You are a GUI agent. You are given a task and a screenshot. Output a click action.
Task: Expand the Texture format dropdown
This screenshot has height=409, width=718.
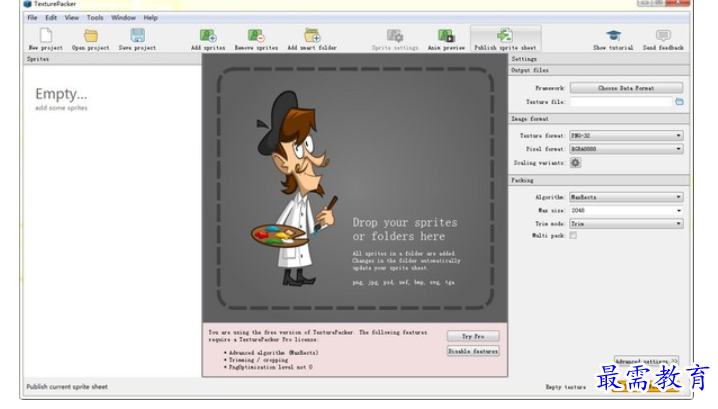[625, 135]
